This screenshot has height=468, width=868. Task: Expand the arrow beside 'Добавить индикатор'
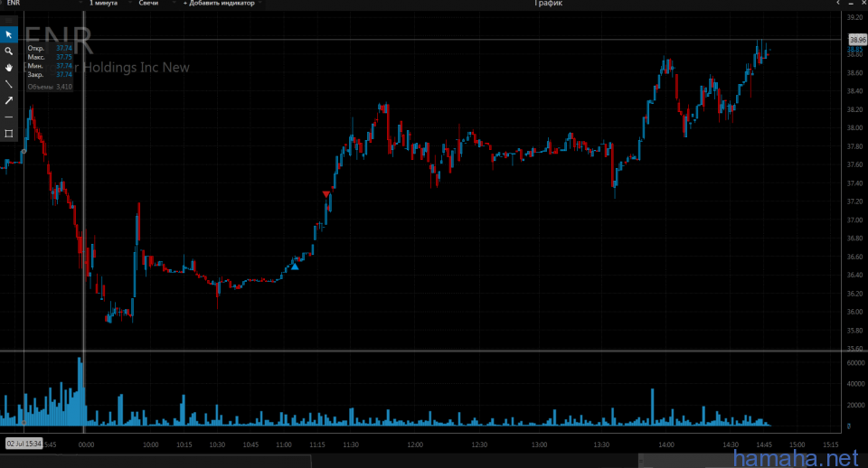pos(260,4)
